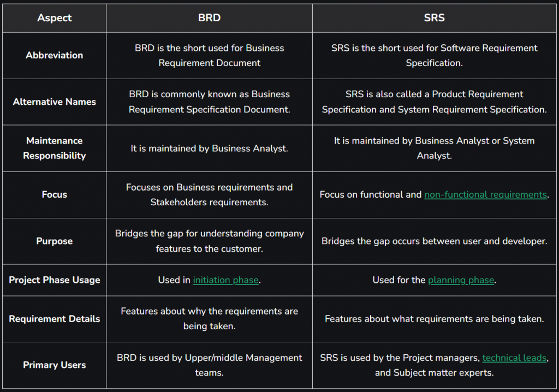This screenshot has width=559, height=392.
Task: Click the cell about Upper/middle Management teams
Action: pyautogui.click(x=209, y=365)
